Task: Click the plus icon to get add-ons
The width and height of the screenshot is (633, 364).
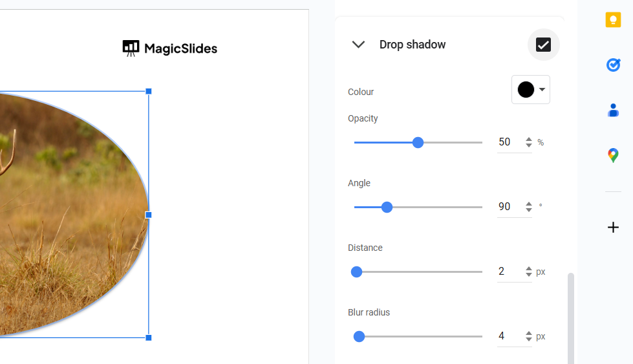Action: [x=613, y=228]
